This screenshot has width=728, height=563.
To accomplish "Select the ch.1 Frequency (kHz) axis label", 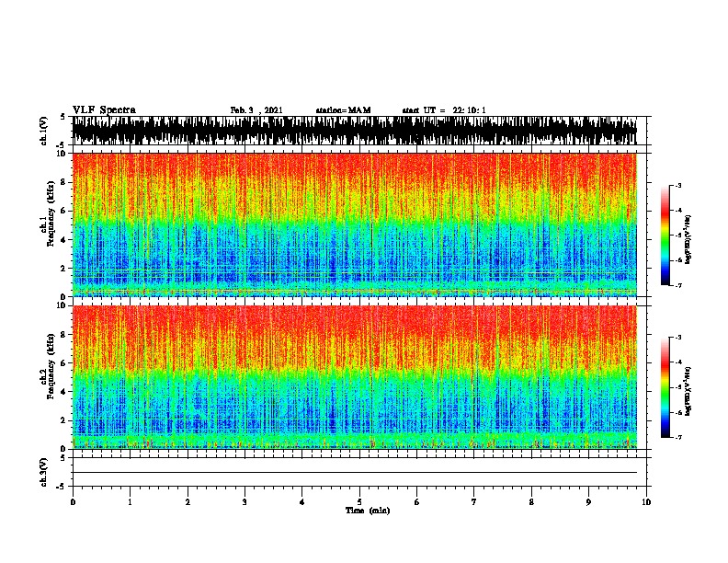I will coord(47,213).
